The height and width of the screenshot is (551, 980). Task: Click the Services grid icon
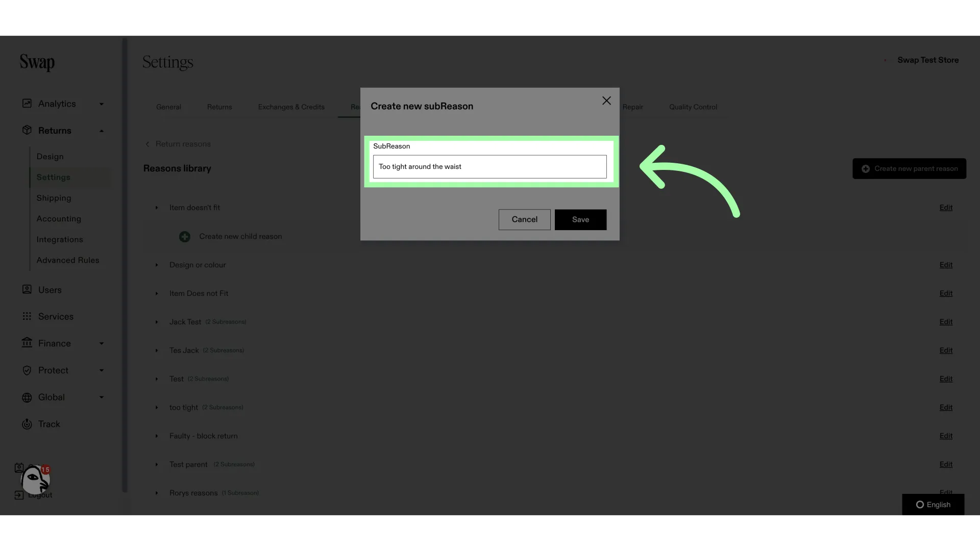[x=27, y=316]
